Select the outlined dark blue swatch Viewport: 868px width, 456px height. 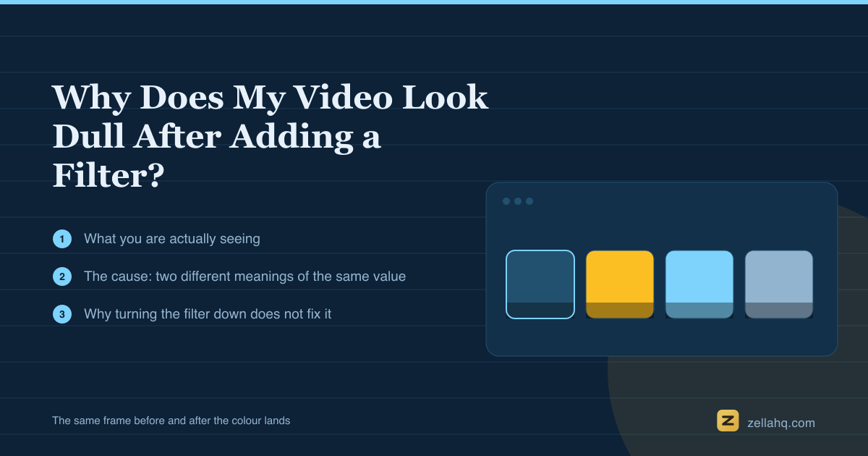pos(540,284)
